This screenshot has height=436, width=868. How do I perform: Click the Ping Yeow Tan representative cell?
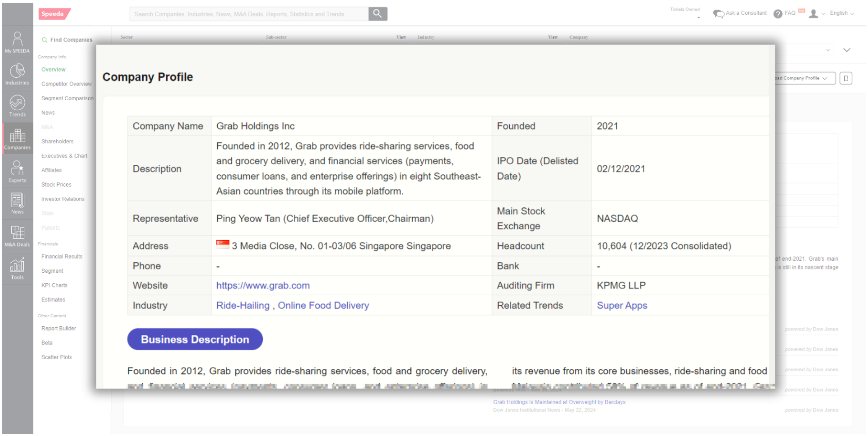(x=351, y=218)
